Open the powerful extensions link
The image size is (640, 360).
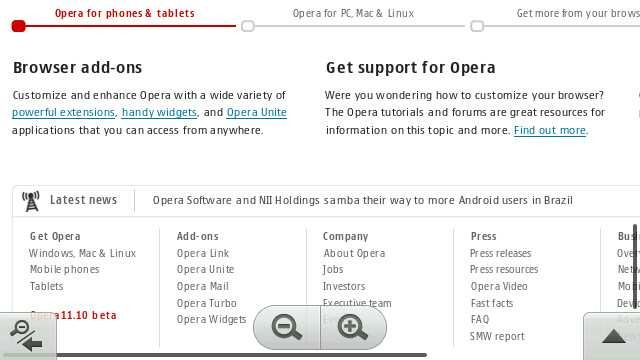pos(64,113)
